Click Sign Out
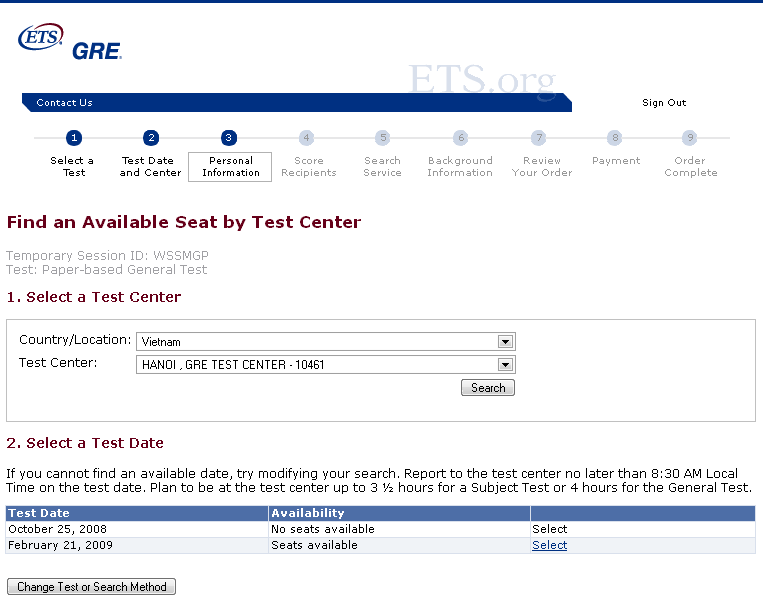This screenshot has height=614, width=763. click(x=664, y=103)
